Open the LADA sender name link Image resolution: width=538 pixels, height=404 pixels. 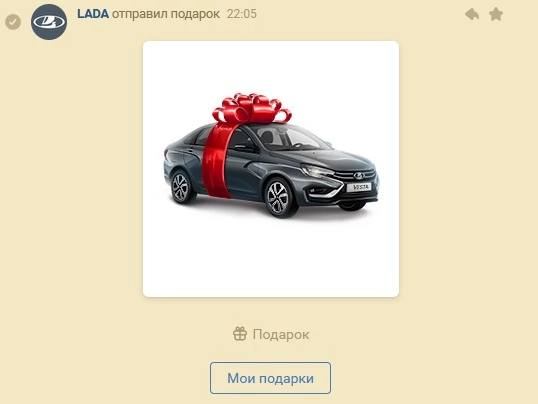tap(93, 14)
